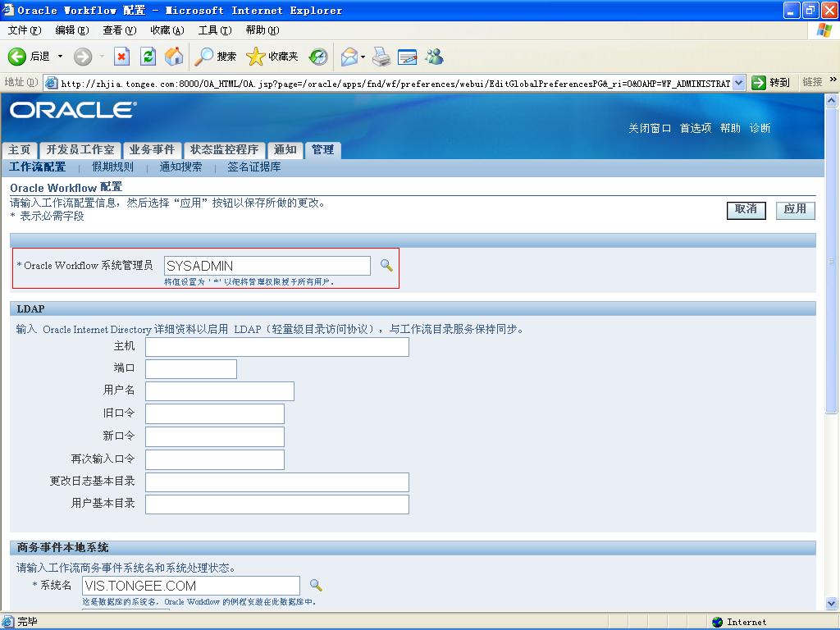The image size is (840, 630).
Task: Click the 新口令 input field
Action: click(x=215, y=436)
